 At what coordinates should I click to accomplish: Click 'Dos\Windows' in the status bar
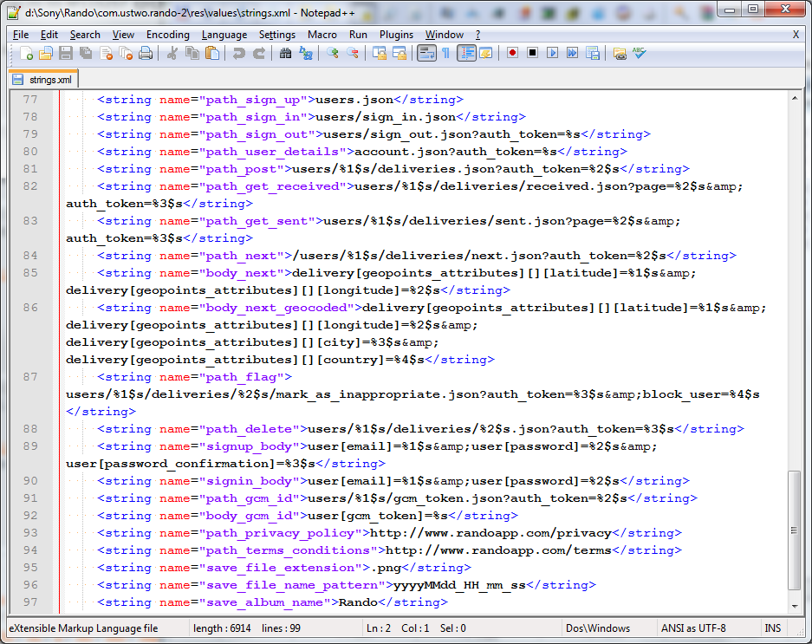tap(598, 628)
